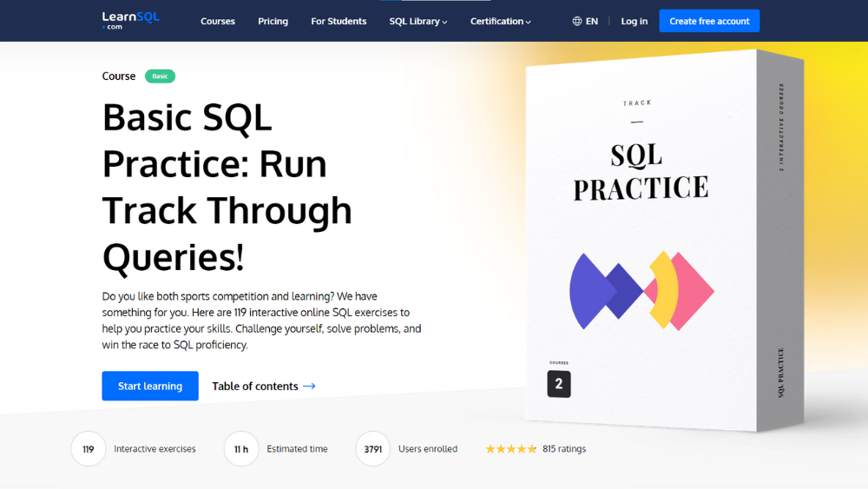The image size is (868, 489).
Task: Click the globe language icon
Action: pos(577,21)
